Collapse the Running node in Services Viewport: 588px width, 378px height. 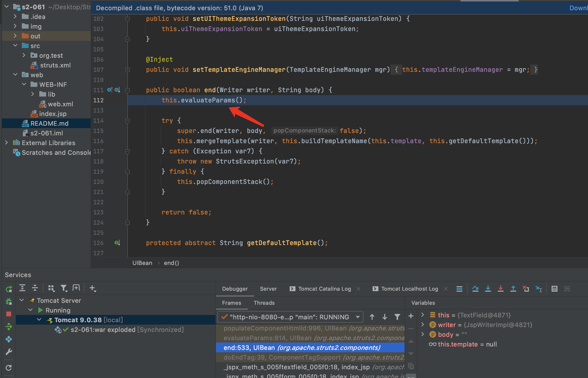click(x=30, y=310)
